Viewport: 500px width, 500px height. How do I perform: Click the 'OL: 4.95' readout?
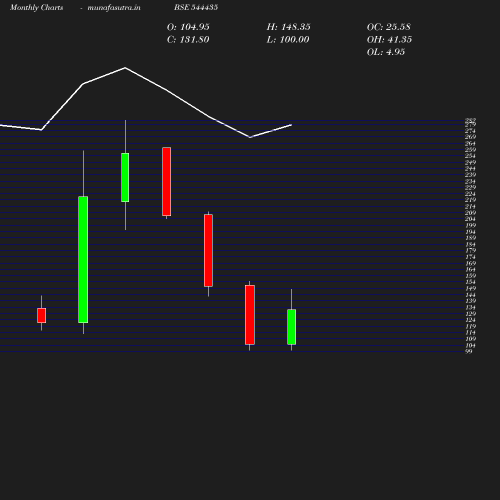[x=386, y=52]
